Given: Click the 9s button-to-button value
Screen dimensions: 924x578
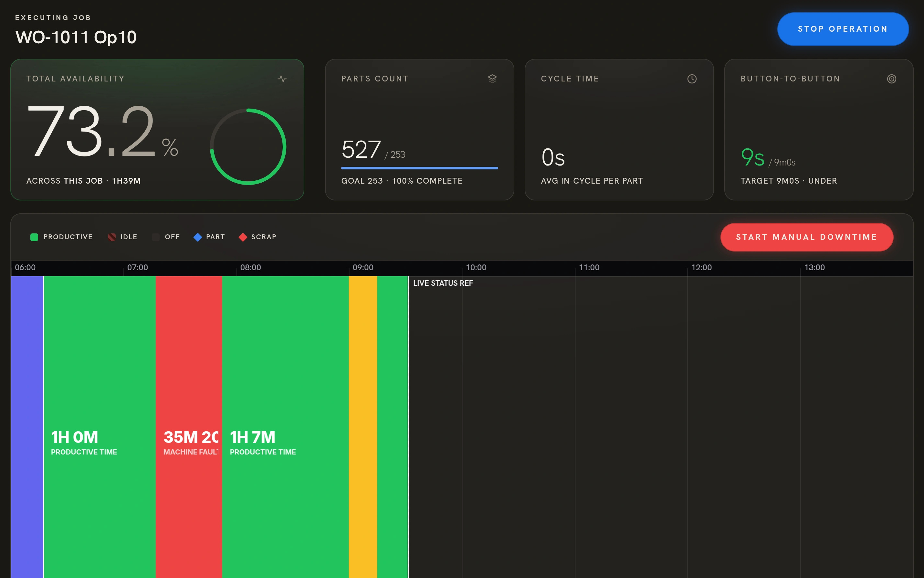Looking at the screenshot, I should click(752, 157).
